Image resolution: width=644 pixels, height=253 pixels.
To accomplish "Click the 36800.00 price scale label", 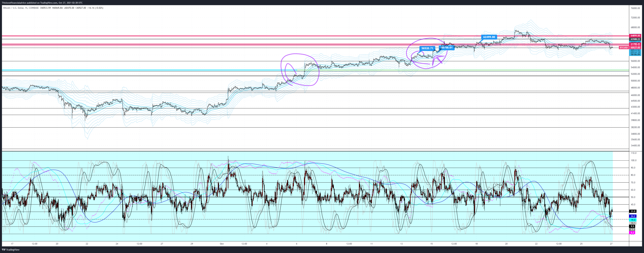I will click(x=635, y=134).
